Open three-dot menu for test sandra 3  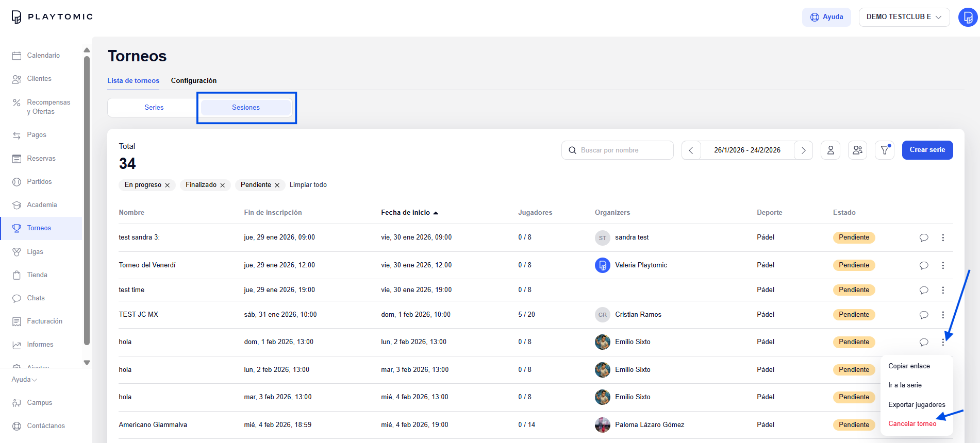943,237
